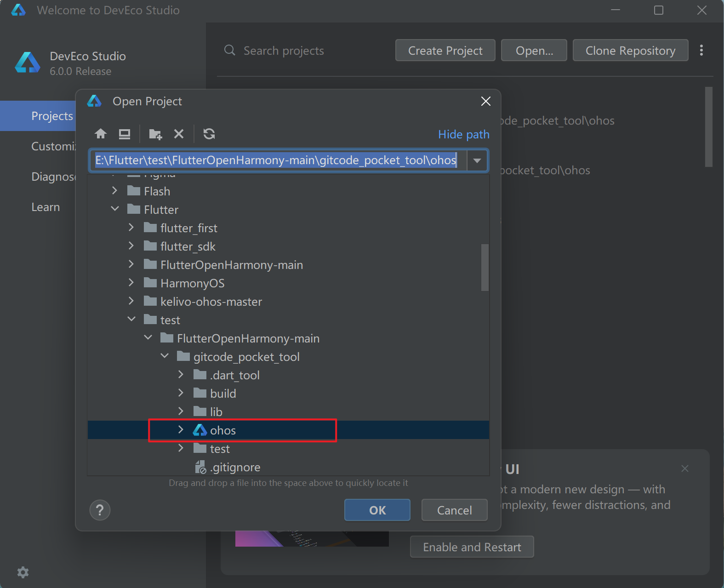Close the Open Project dialog
Image resolution: width=724 pixels, height=588 pixels.
coord(486,101)
